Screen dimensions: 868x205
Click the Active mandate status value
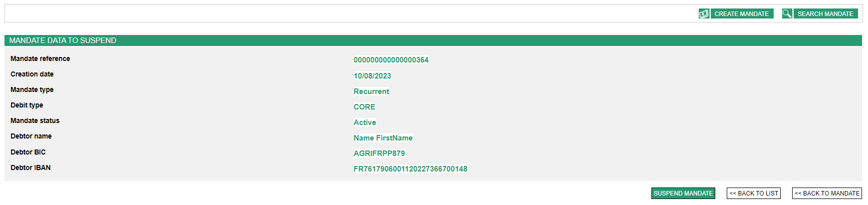click(x=365, y=122)
